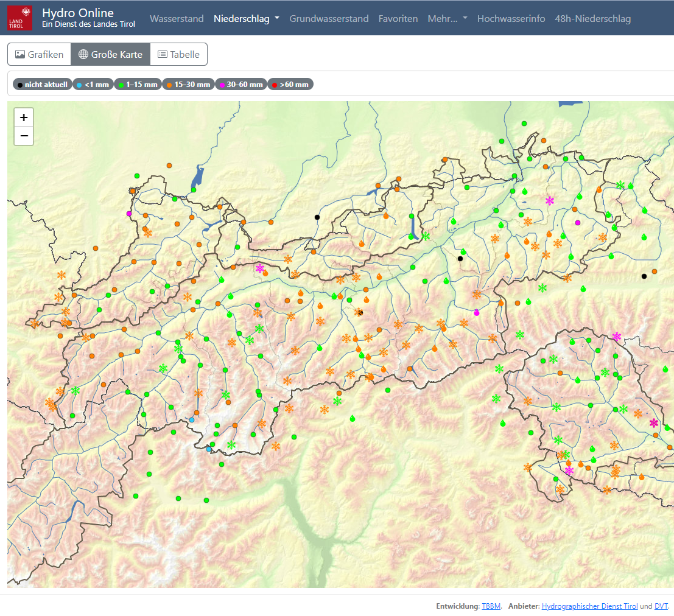Expand the Niederschlag dropdown menu
The image size is (674, 616).
click(246, 19)
